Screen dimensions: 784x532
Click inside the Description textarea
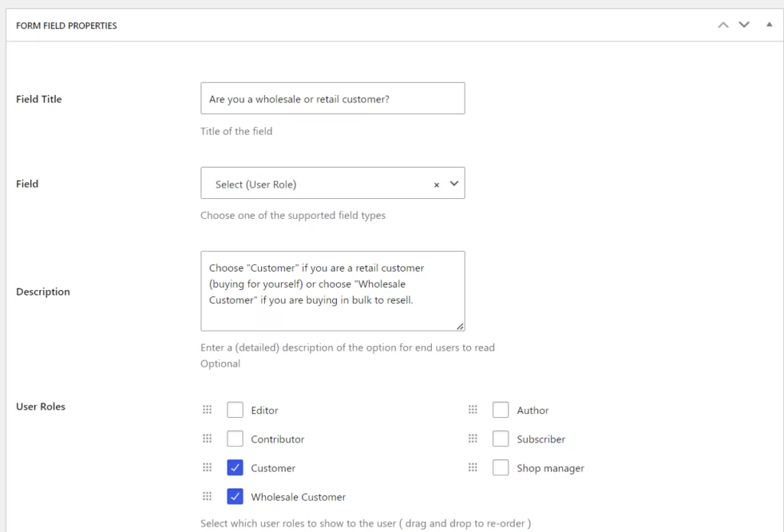tap(332, 291)
